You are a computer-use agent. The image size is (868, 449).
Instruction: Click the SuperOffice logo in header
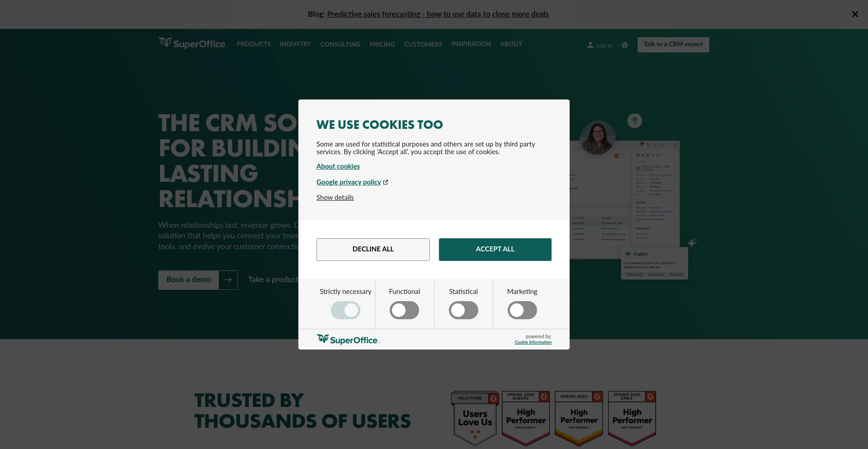click(x=192, y=43)
